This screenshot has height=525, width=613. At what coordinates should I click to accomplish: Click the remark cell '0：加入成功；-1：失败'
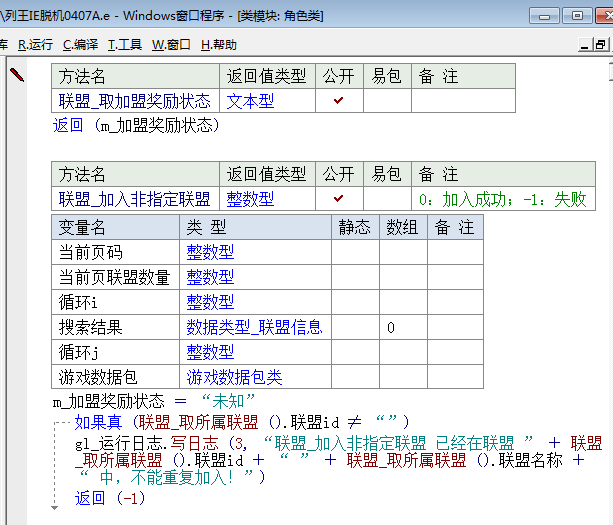502,199
